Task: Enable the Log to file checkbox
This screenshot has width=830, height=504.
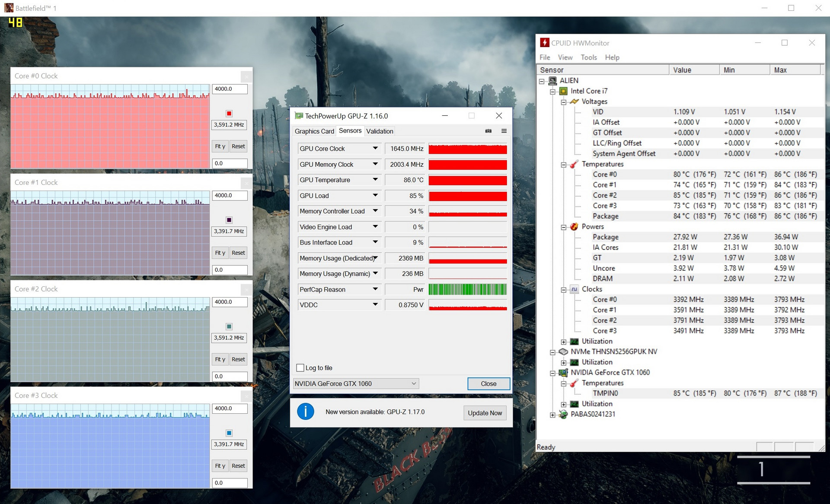Action: point(300,368)
